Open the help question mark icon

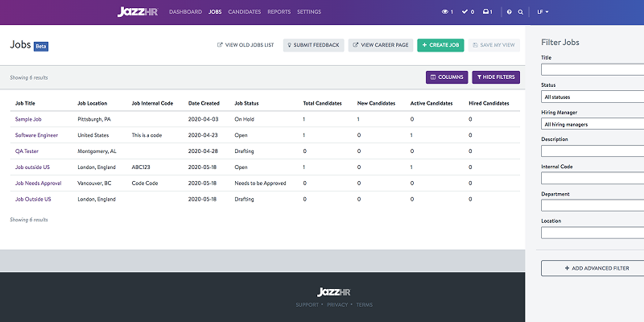pos(510,12)
